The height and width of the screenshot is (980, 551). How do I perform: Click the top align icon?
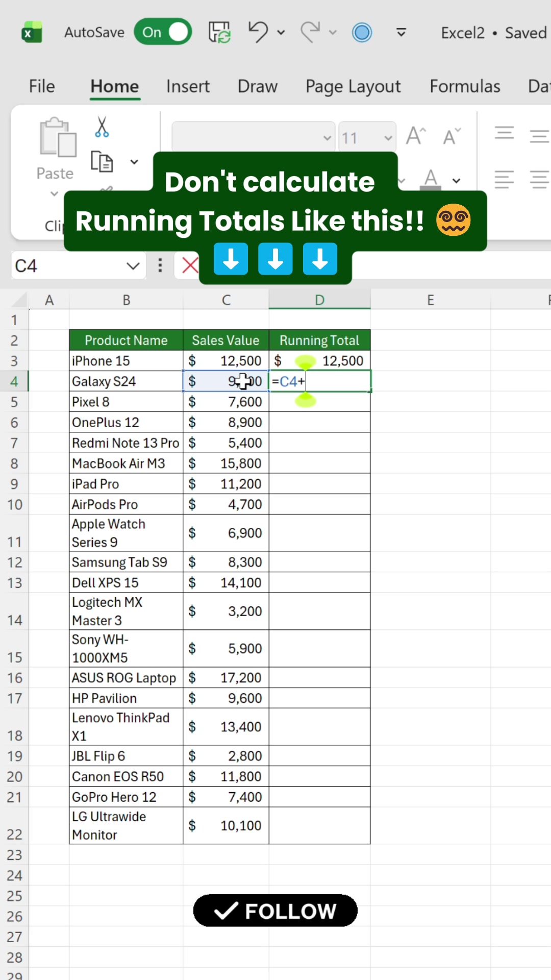tap(505, 134)
